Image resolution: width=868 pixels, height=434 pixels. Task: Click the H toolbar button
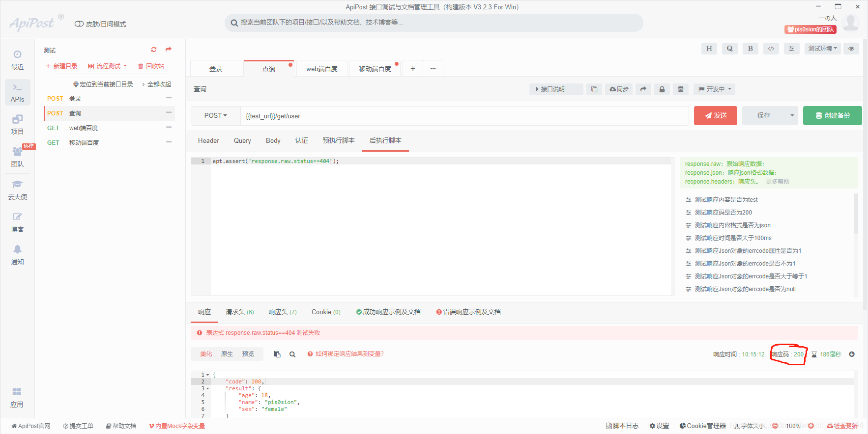point(709,49)
